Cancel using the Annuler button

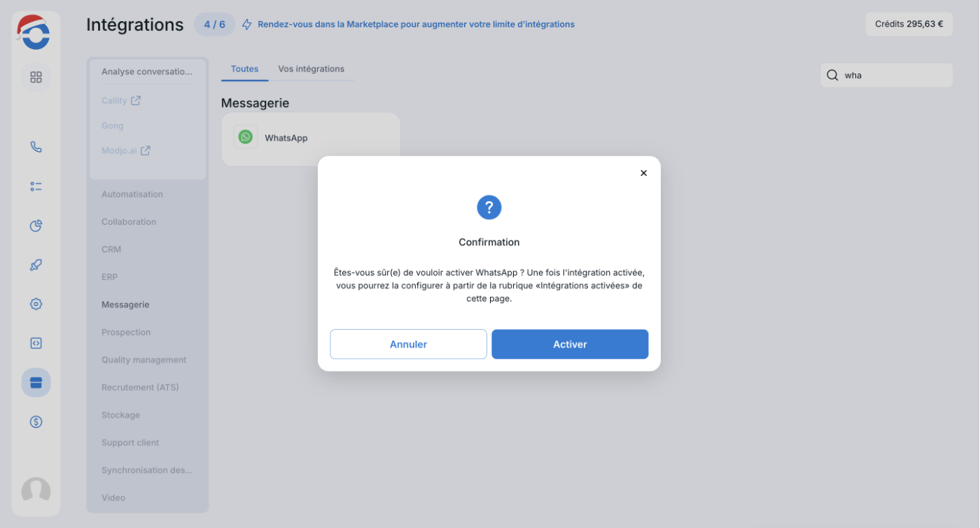[x=408, y=345]
